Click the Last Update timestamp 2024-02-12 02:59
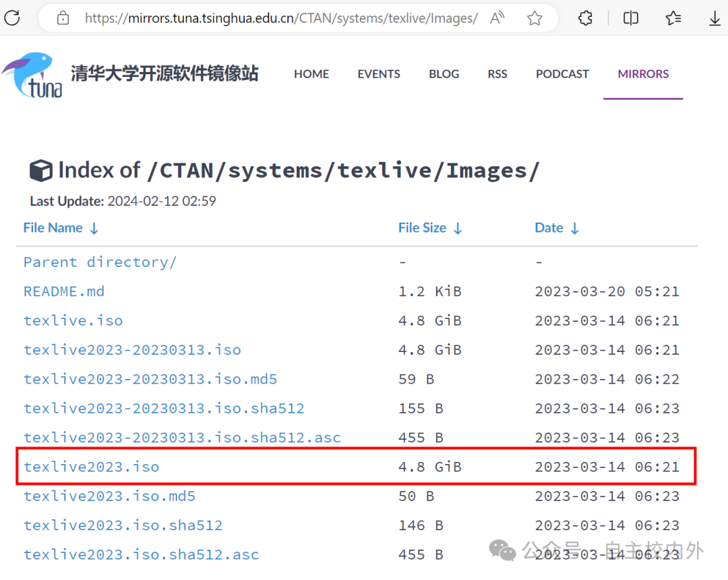Screen dimensions: 728x580 162,200
